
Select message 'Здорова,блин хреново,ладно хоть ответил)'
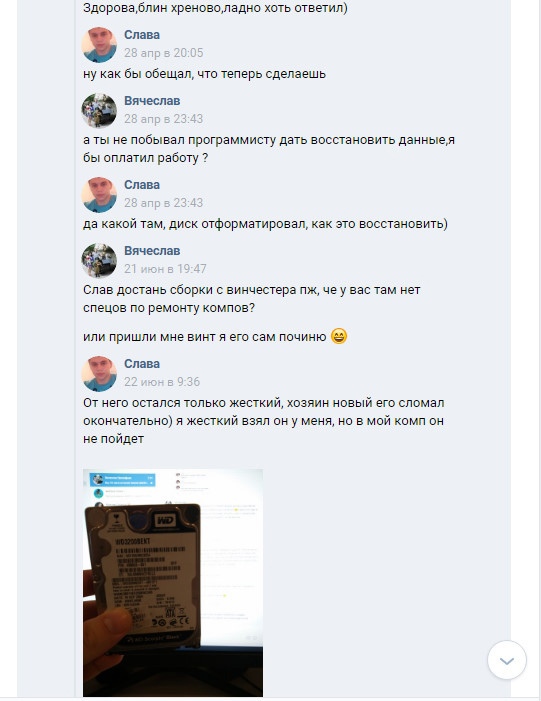pyautogui.click(x=215, y=8)
